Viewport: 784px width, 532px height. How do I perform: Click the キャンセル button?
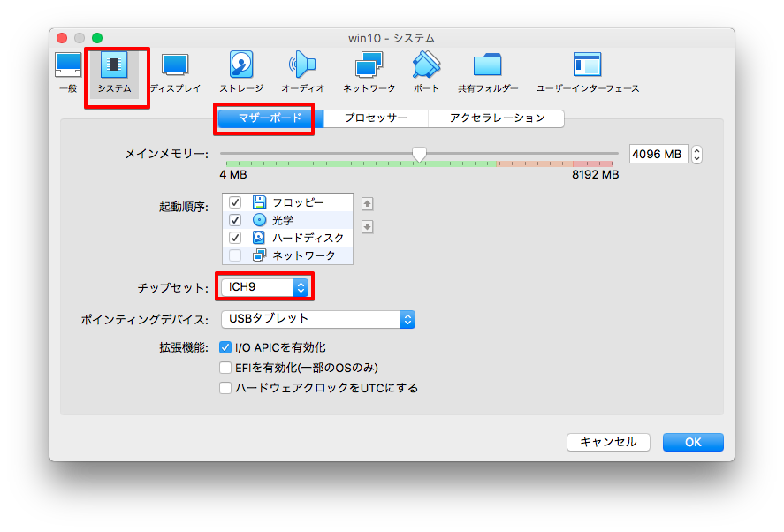click(x=608, y=442)
